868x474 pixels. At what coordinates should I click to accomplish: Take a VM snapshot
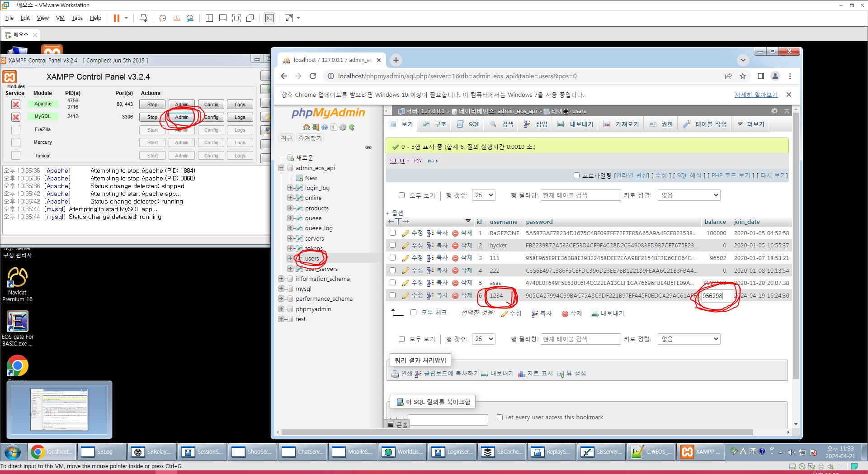pos(163,18)
